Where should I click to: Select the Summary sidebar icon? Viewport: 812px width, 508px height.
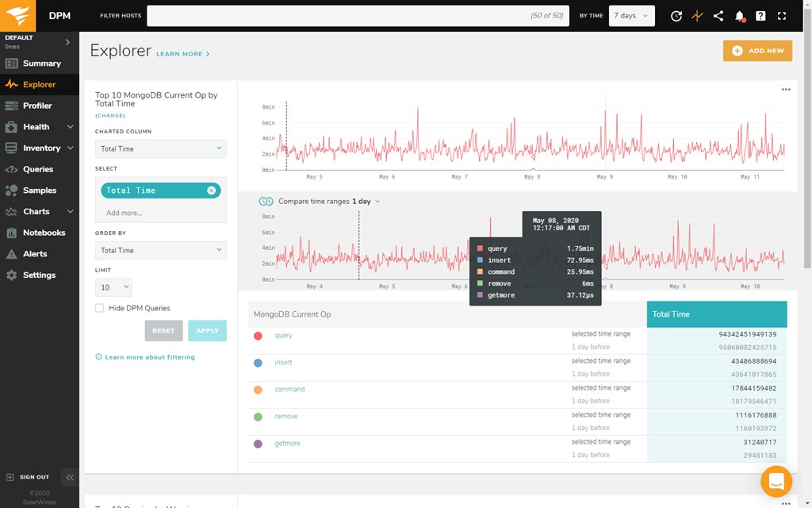(x=40, y=63)
